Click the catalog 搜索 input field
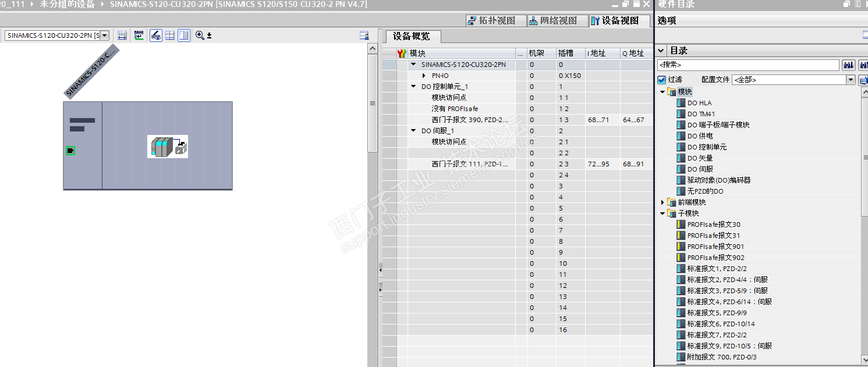868x367 pixels. click(748, 65)
